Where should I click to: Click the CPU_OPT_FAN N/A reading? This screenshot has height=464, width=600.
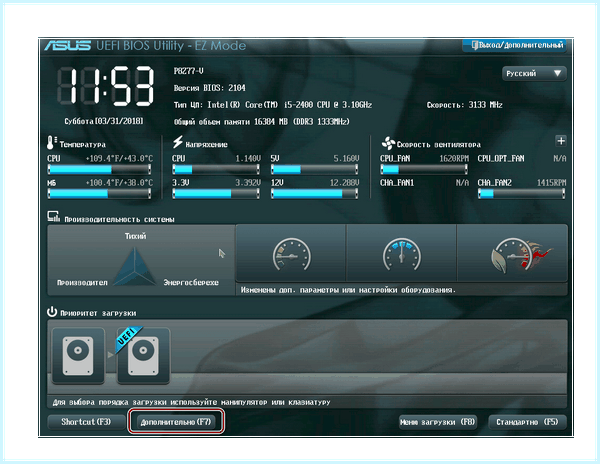point(522,158)
